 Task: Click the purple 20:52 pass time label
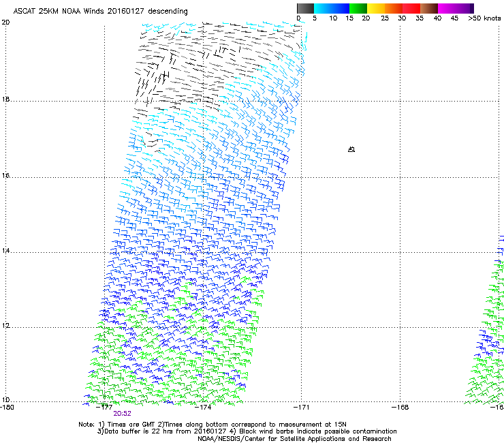pos(122,414)
